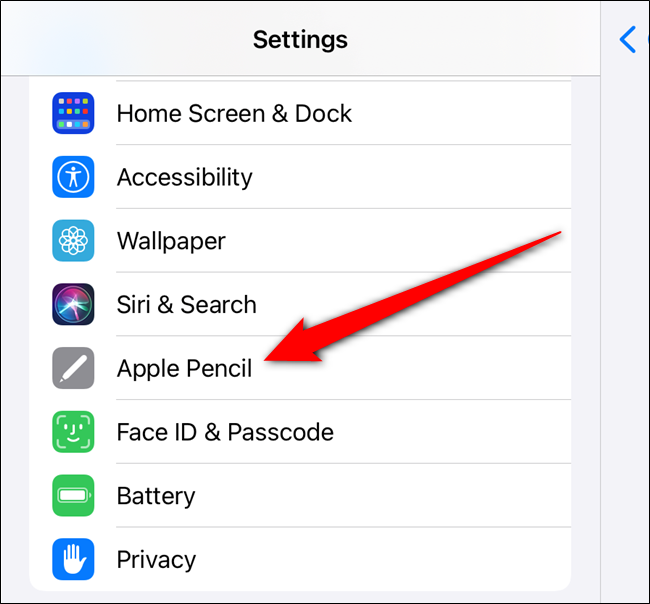Tap the gray Apple Pencil icon

tap(73, 368)
